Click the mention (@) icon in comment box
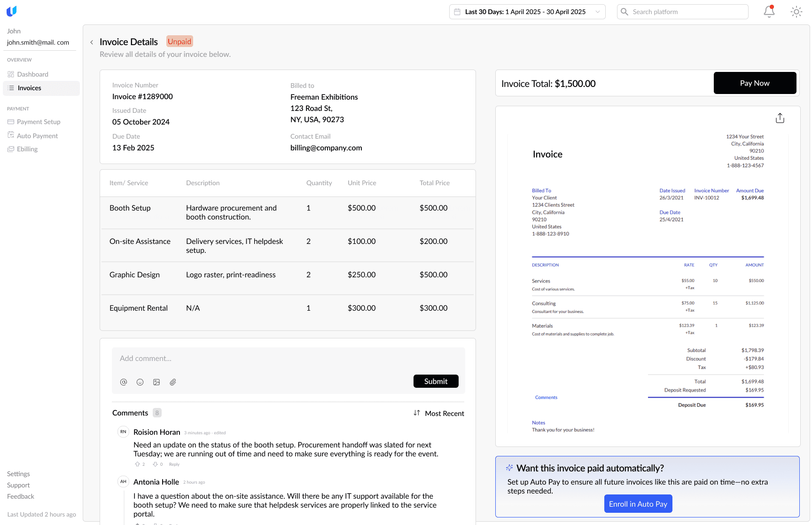The height and width of the screenshot is (525, 812). tap(124, 382)
